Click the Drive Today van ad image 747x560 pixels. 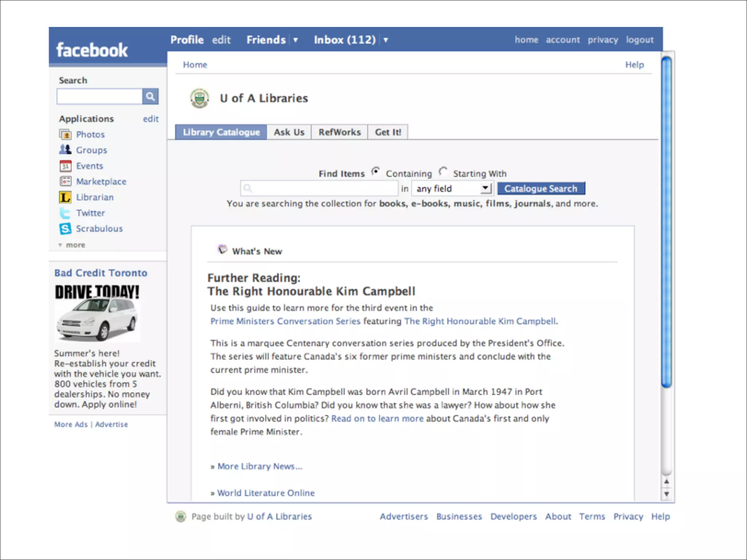click(97, 313)
